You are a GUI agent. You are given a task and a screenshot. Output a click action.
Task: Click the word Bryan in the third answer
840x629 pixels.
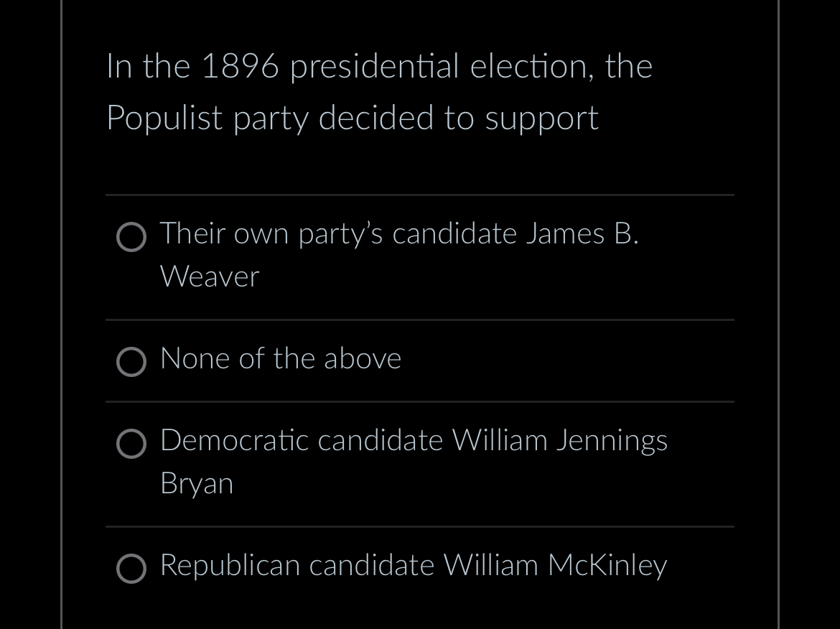pyautogui.click(x=196, y=483)
